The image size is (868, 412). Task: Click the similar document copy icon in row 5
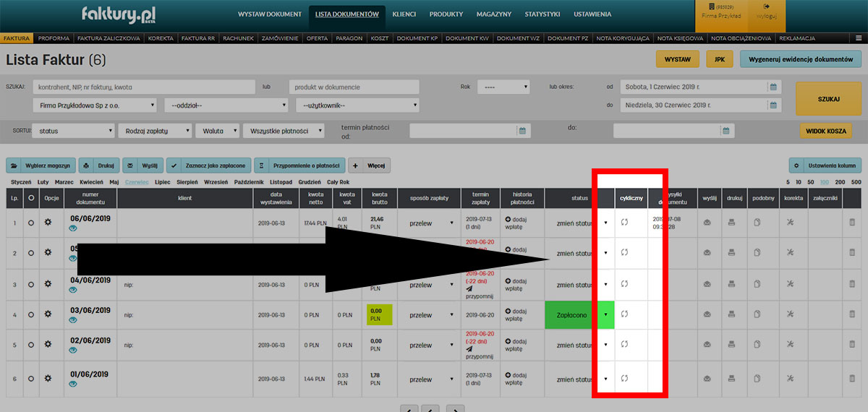pyautogui.click(x=758, y=346)
